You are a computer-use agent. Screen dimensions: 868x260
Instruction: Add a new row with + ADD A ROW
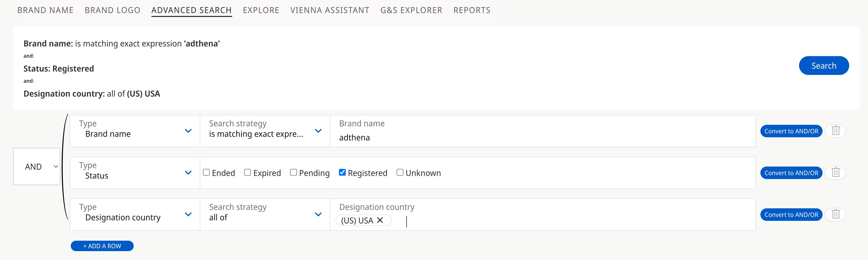tap(102, 246)
